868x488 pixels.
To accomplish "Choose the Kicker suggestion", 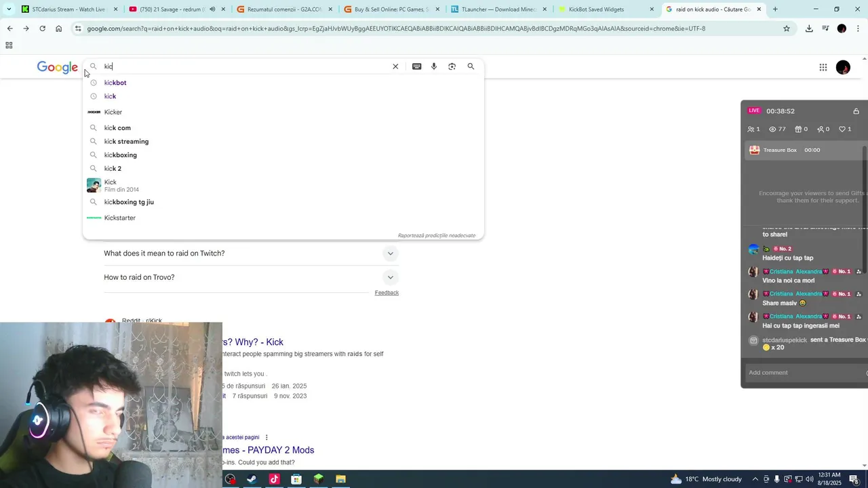I will click(283, 112).
